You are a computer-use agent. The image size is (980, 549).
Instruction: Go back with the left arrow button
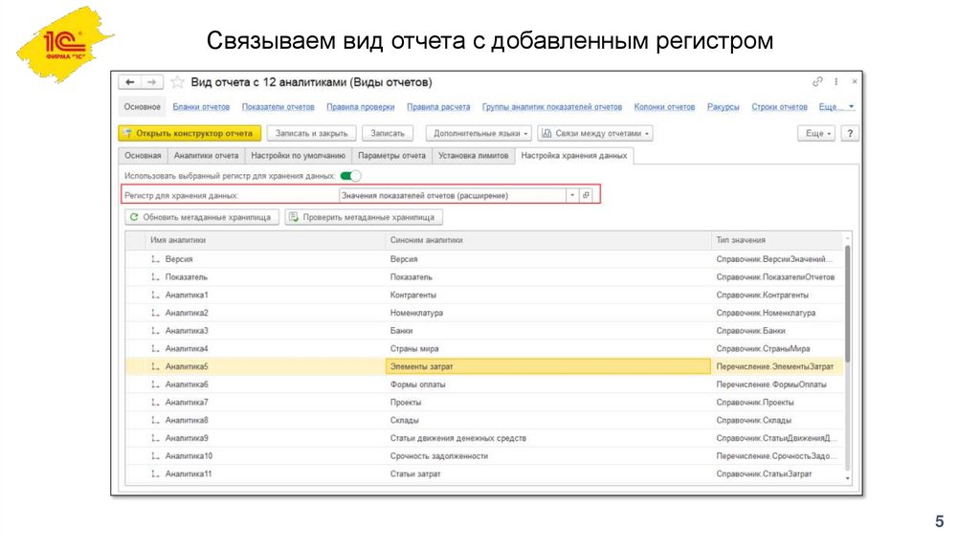click(x=129, y=82)
